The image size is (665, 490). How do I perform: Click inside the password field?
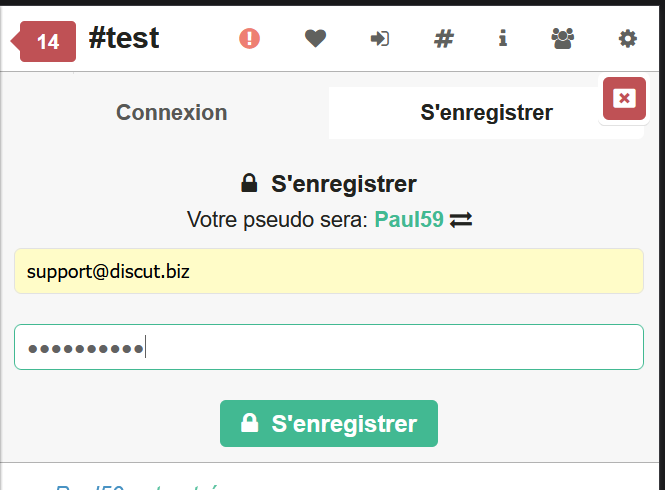328,347
